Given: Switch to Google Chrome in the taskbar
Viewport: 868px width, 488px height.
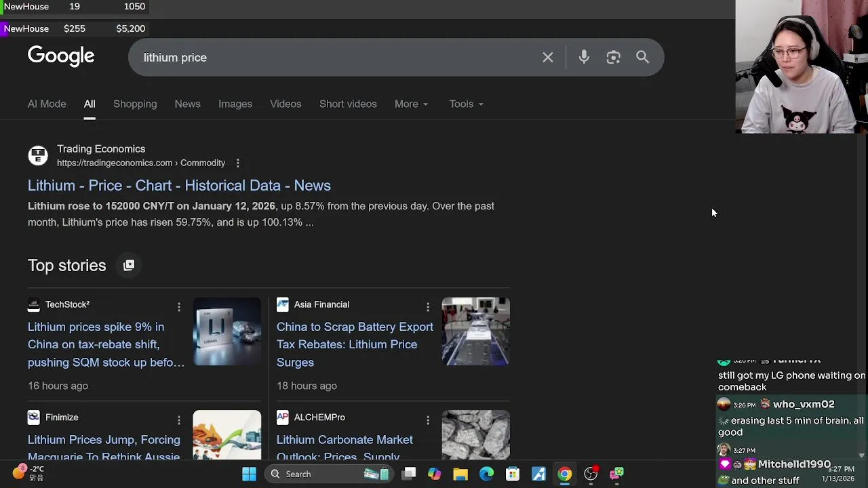Looking at the screenshot, I should (x=564, y=474).
